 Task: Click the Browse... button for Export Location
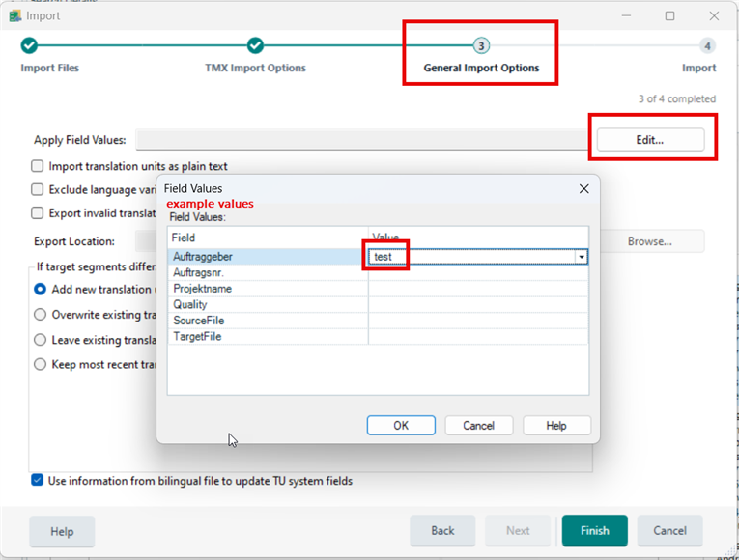[x=650, y=241]
